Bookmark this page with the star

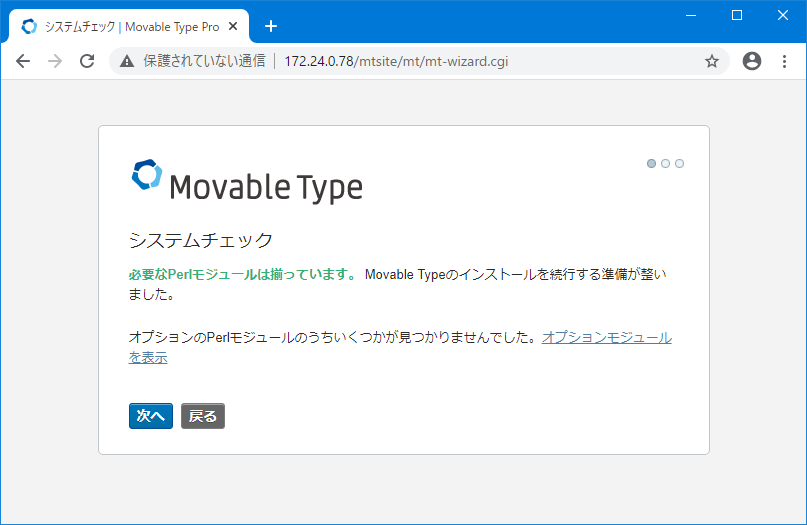[x=712, y=61]
